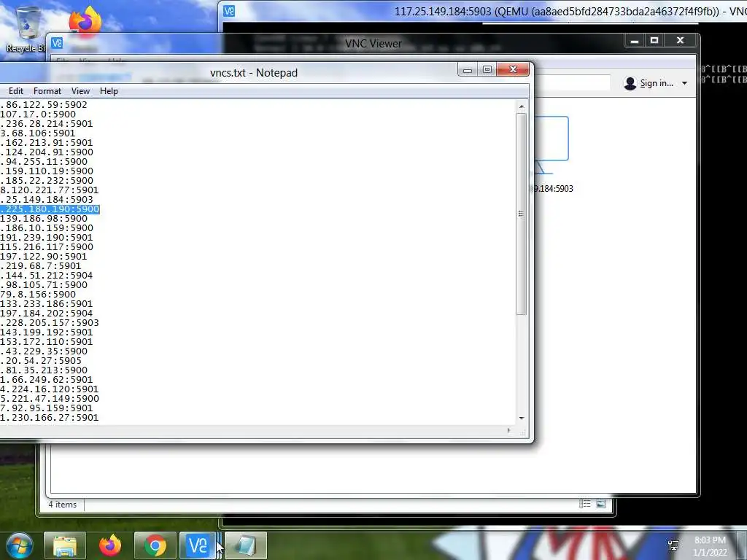This screenshot has height=560, width=747.
Task: Expand the Sign in dropdown arrow
Action: [684, 83]
